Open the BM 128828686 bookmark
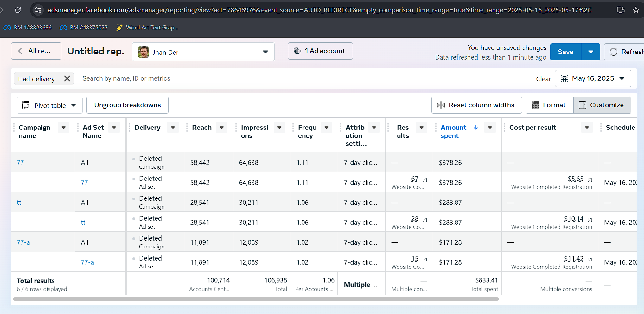 pos(28,28)
